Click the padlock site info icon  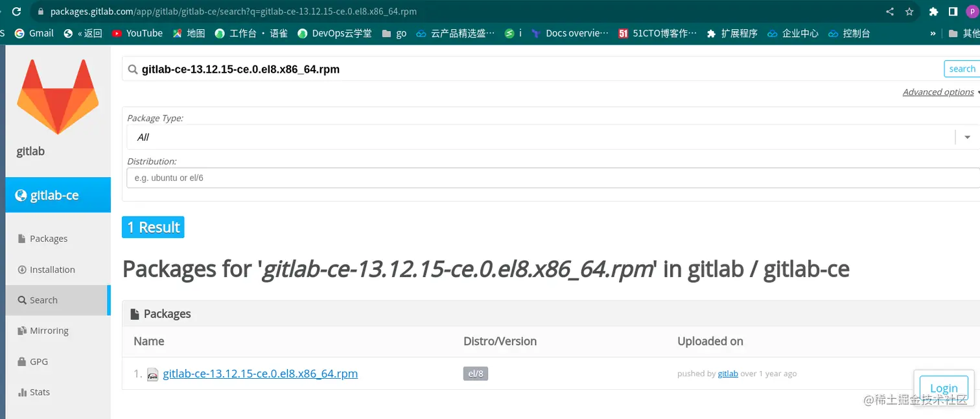[x=41, y=11]
